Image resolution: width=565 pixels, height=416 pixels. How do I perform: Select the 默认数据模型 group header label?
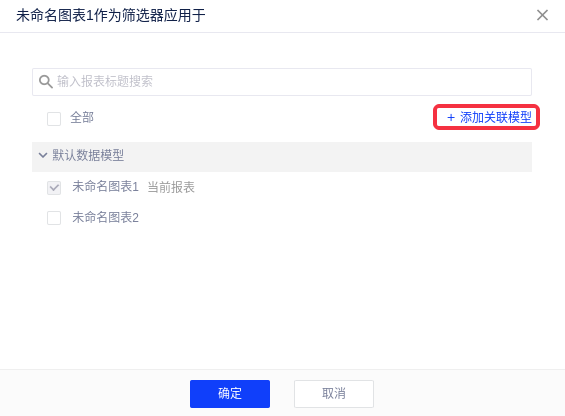pos(88,155)
